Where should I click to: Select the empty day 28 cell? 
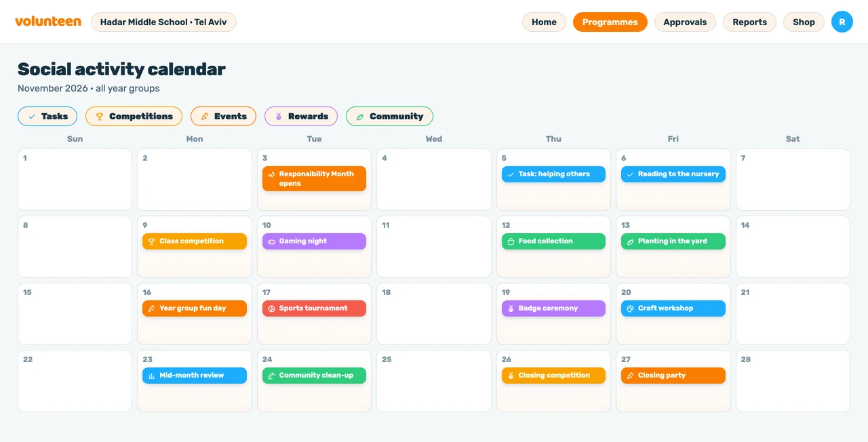pos(793,381)
